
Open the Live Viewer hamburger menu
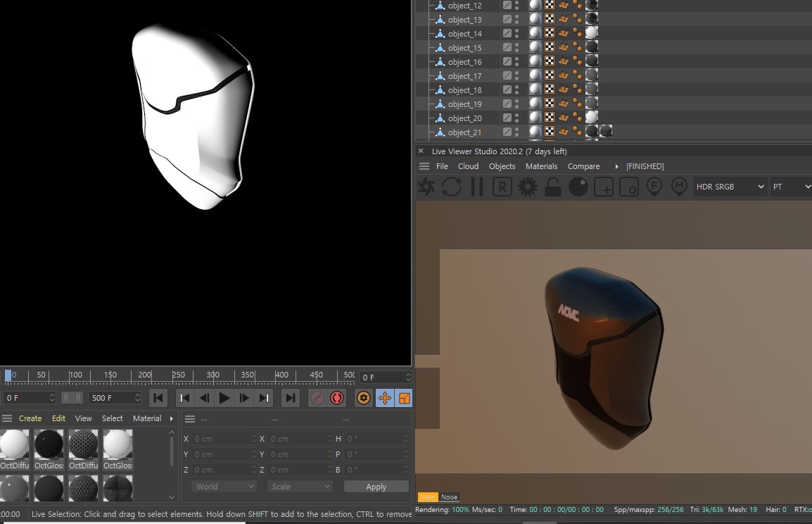(424, 166)
